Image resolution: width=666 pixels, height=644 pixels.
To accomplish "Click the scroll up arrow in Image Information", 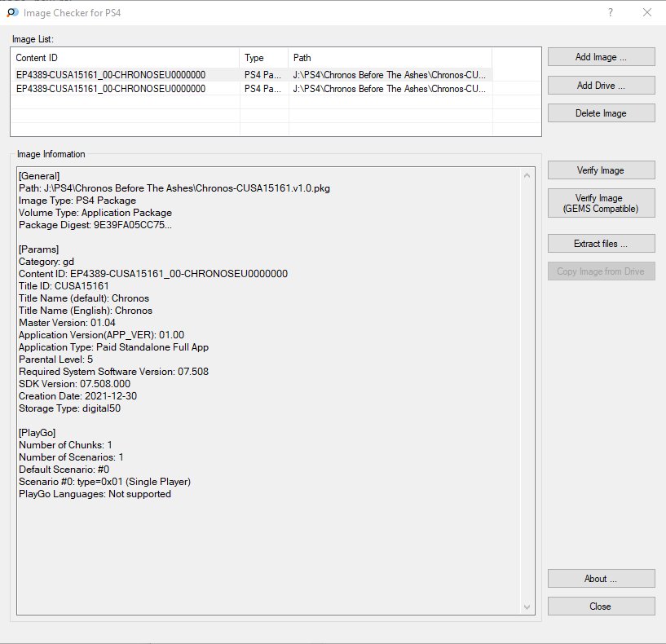I will coord(527,175).
